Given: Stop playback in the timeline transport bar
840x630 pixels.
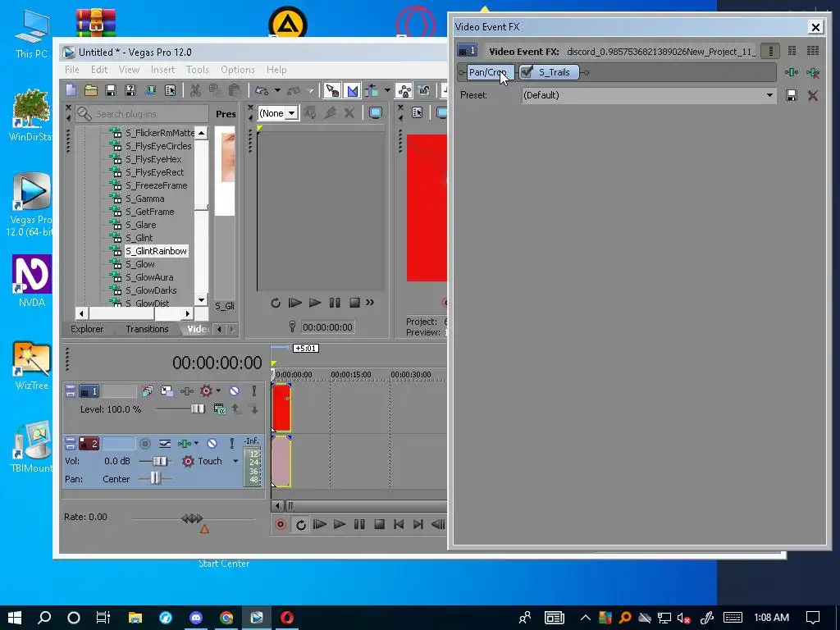Looking at the screenshot, I should [x=379, y=524].
